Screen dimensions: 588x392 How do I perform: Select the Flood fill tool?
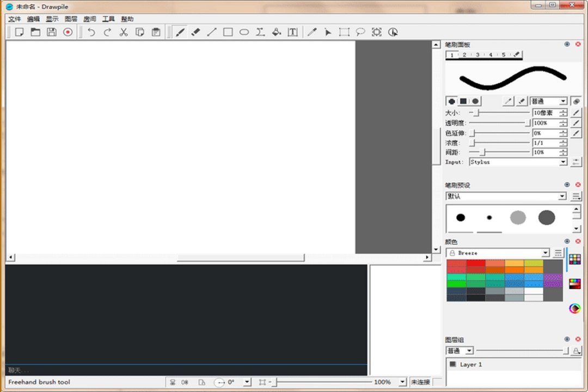pos(277,32)
